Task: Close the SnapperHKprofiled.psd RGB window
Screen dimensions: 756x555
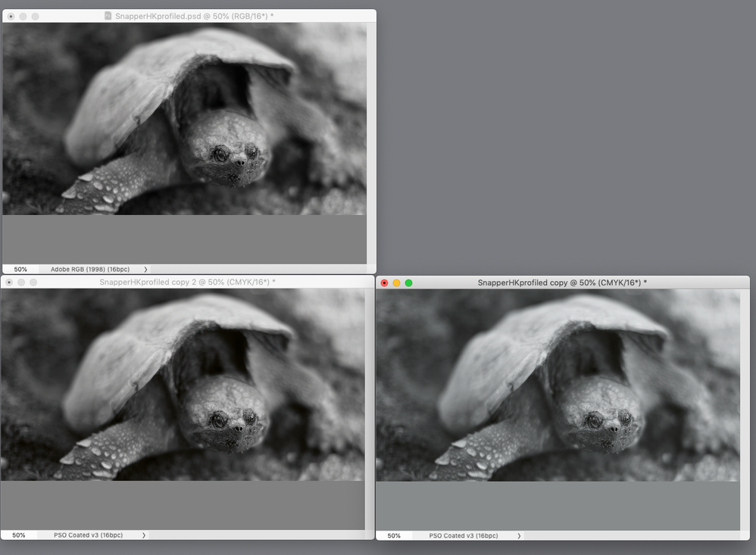Action: click(x=11, y=16)
